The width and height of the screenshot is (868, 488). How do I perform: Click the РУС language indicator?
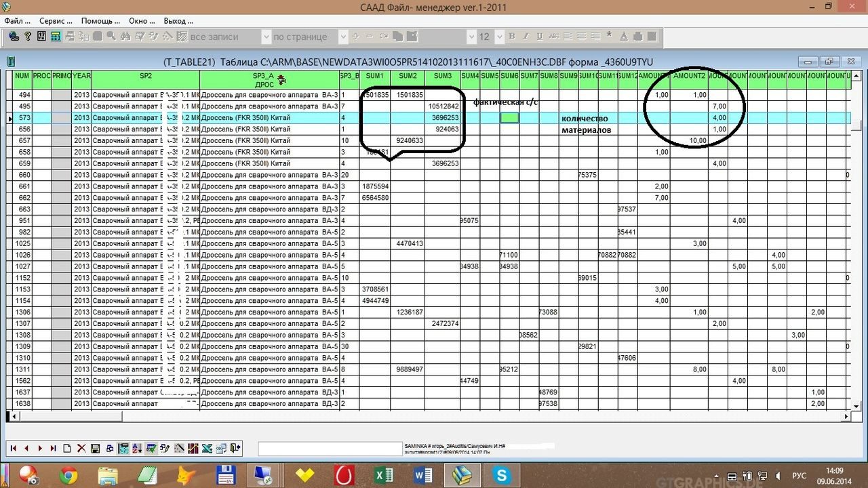800,475
